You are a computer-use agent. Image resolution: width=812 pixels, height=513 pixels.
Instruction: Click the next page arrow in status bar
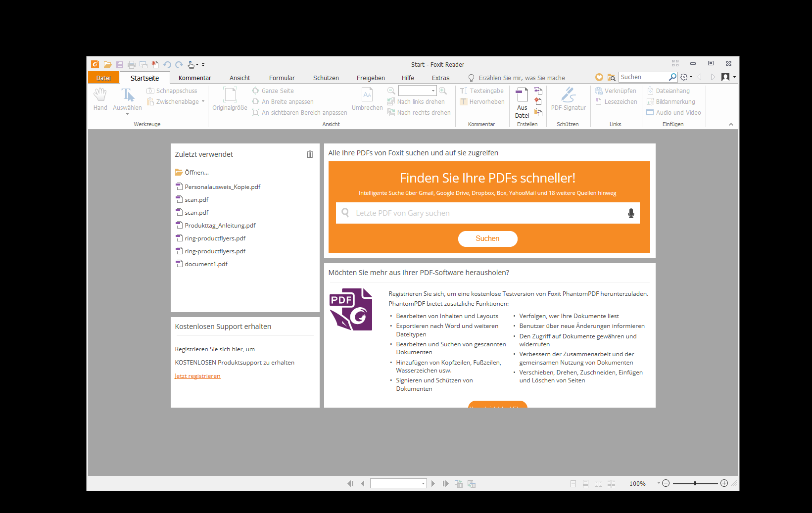click(433, 484)
